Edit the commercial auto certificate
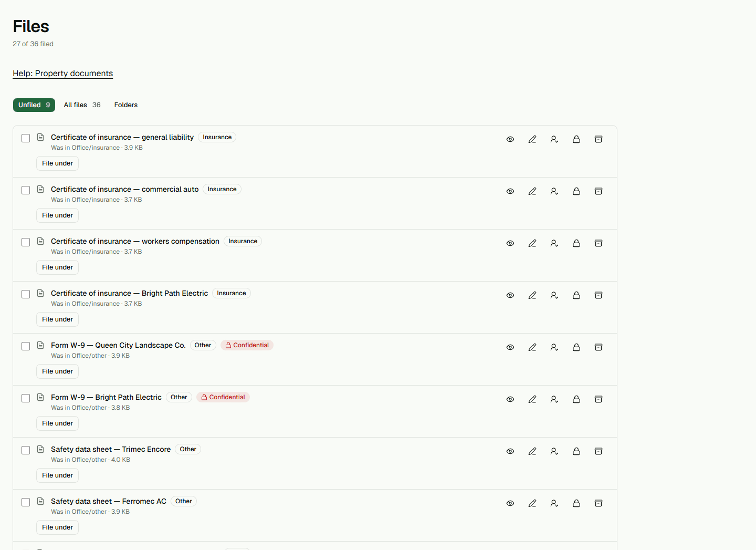The image size is (756, 550). pos(532,191)
